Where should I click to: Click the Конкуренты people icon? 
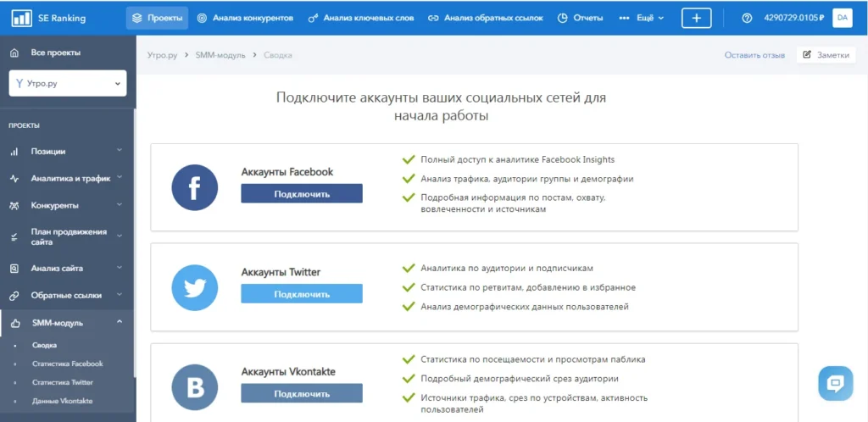pyautogui.click(x=14, y=205)
